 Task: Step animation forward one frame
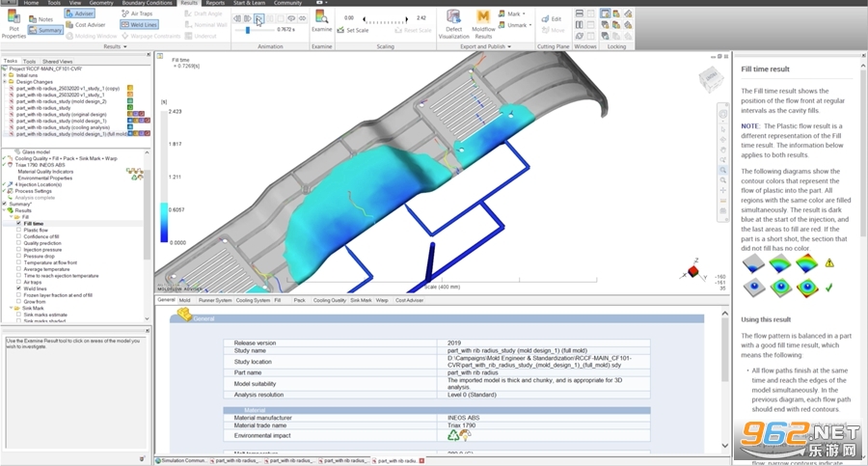[x=248, y=18]
